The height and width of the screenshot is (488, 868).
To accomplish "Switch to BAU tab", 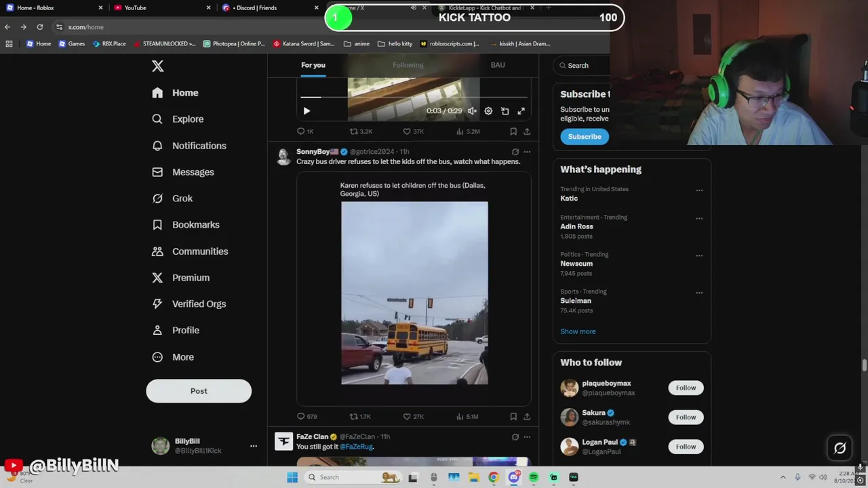I will pos(498,65).
